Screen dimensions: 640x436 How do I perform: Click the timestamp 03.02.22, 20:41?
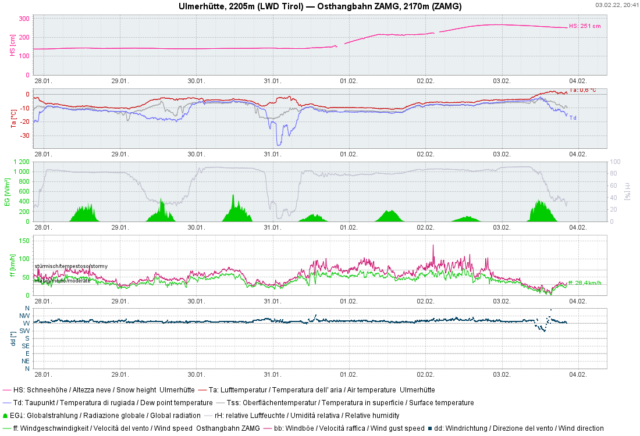tap(616, 5)
